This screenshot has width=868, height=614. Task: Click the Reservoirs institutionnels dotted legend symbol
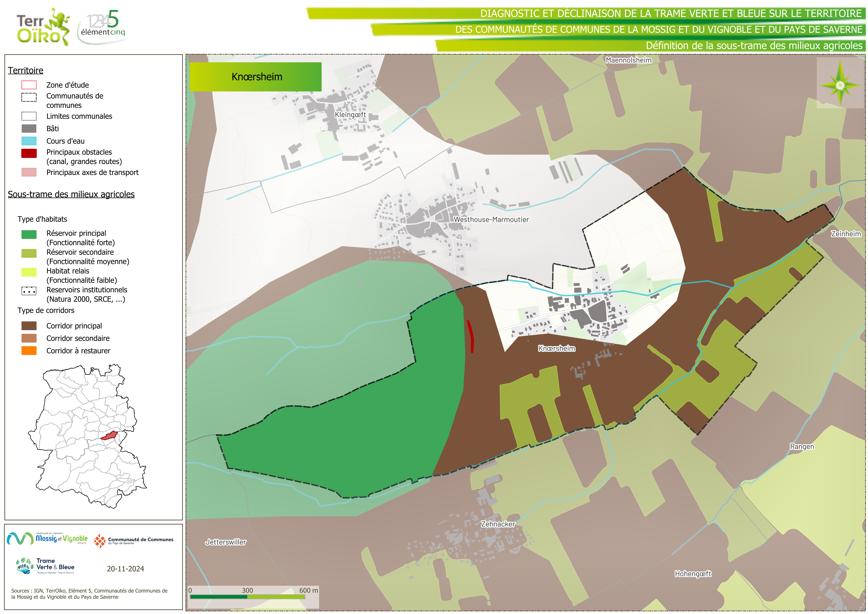tap(29, 291)
